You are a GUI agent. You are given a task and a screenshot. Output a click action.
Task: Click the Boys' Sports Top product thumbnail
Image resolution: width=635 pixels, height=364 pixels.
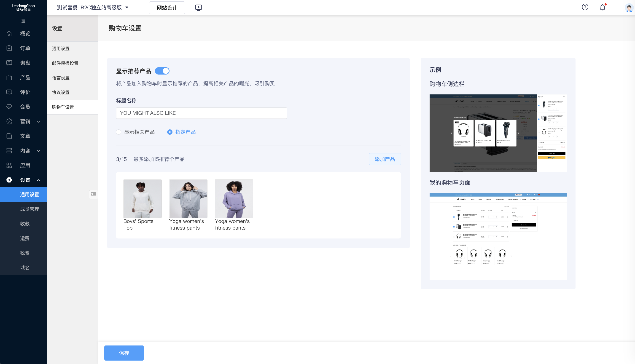pyautogui.click(x=142, y=198)
